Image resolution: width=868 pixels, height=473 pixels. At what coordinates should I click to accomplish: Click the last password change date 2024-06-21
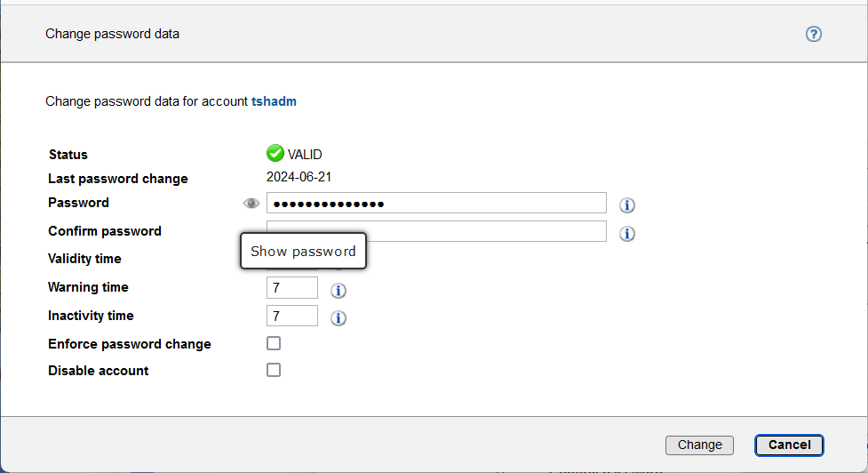[x=299, y=177]
